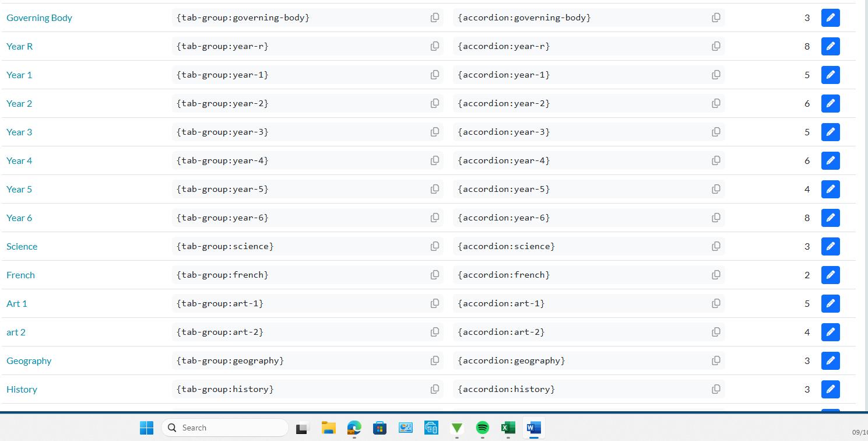Open the French link
The height and width of the screenshot is (441, 868).
point(20,275)
